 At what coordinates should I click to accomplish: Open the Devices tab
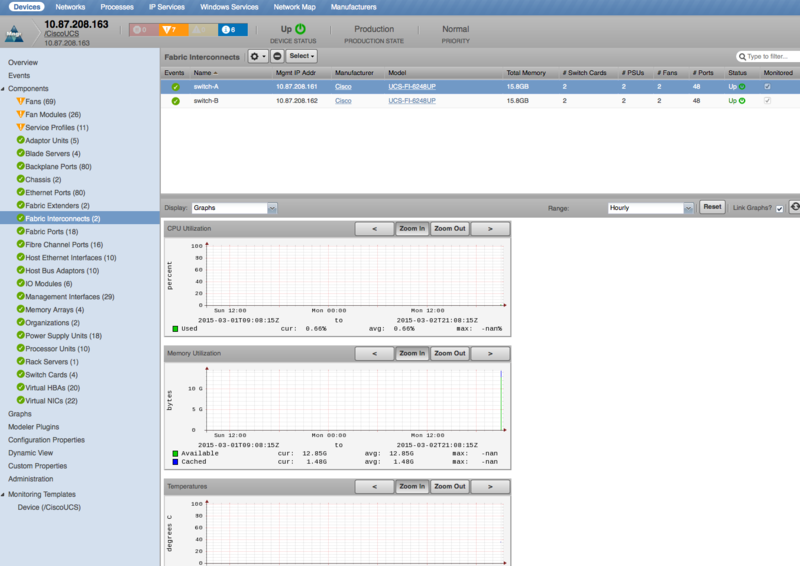pos(27,7)
